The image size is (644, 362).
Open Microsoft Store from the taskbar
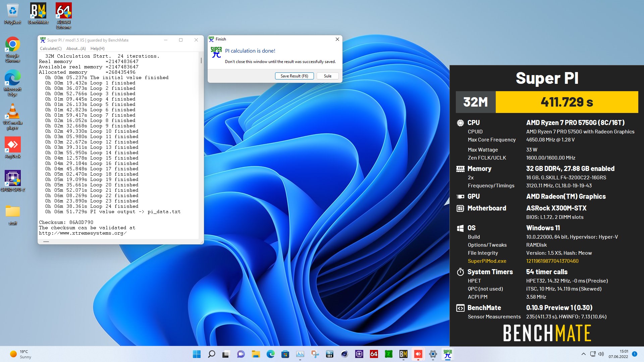(x=285, y=354)
